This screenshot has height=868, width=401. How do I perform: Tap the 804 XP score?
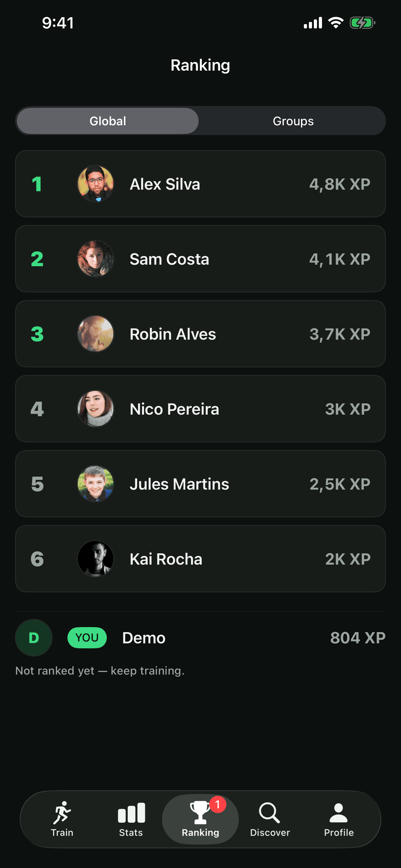[x=358, y=637]
